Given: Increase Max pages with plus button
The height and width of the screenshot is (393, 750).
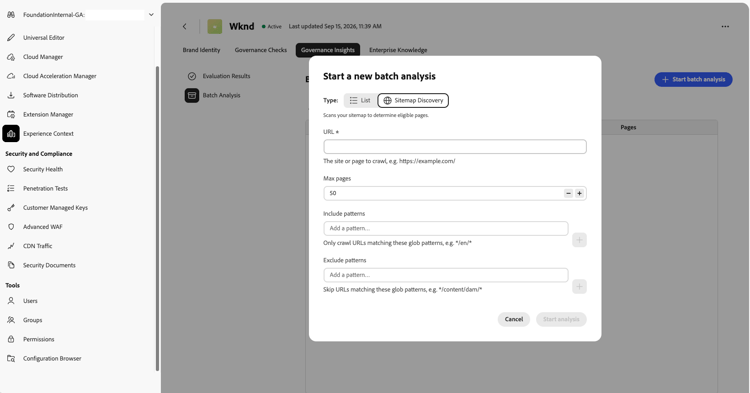Looking at the screenshot, I should click(x=579, y=193).
